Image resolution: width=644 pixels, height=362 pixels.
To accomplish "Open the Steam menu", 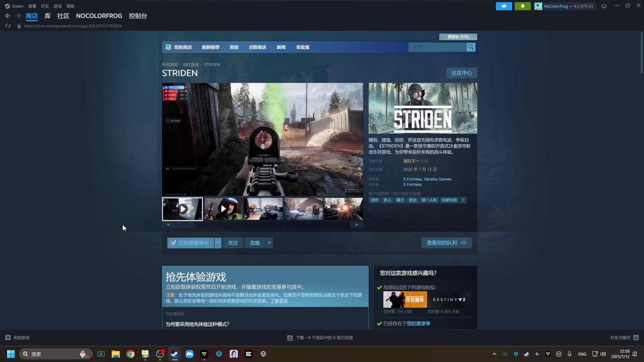I will (x=17, y=6).
